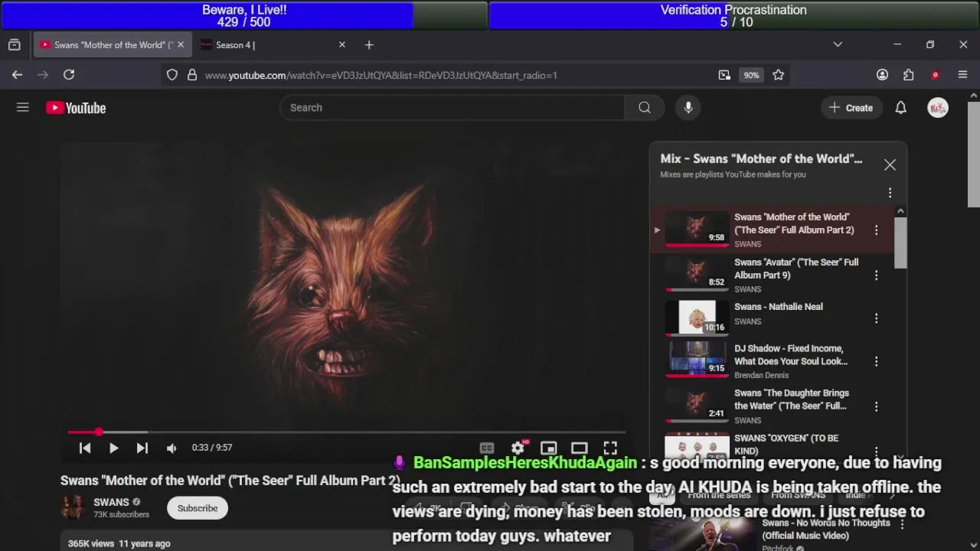Screen dimensions: 980x551
Task: Switch to theater mode
Action: coord(580,448)
